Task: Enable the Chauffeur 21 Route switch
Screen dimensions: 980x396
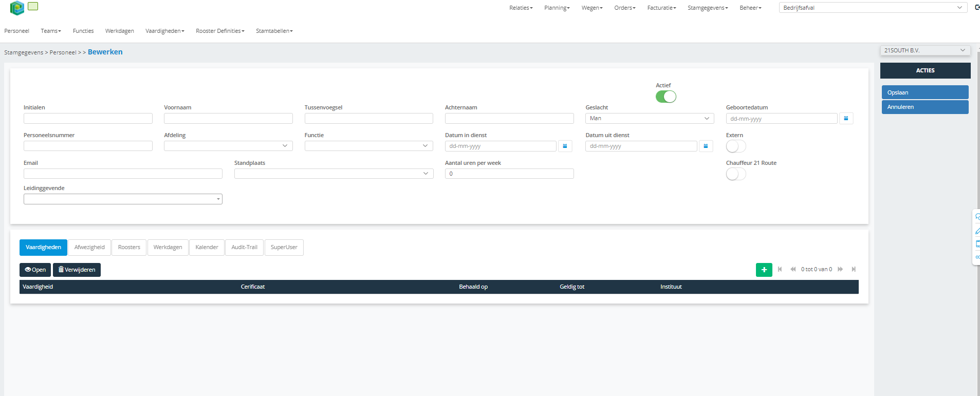Action: [x=736, y=174]
